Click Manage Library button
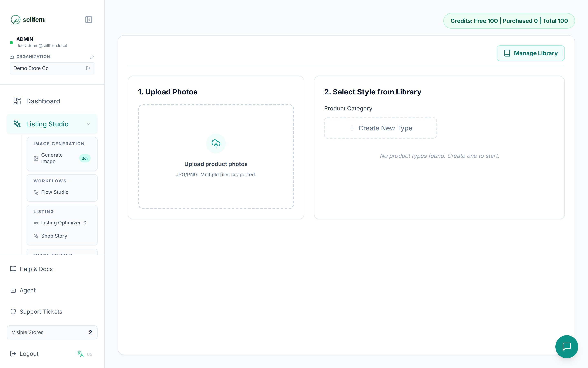The width and height of the screenshot is (588, 368). click(530, 53)
